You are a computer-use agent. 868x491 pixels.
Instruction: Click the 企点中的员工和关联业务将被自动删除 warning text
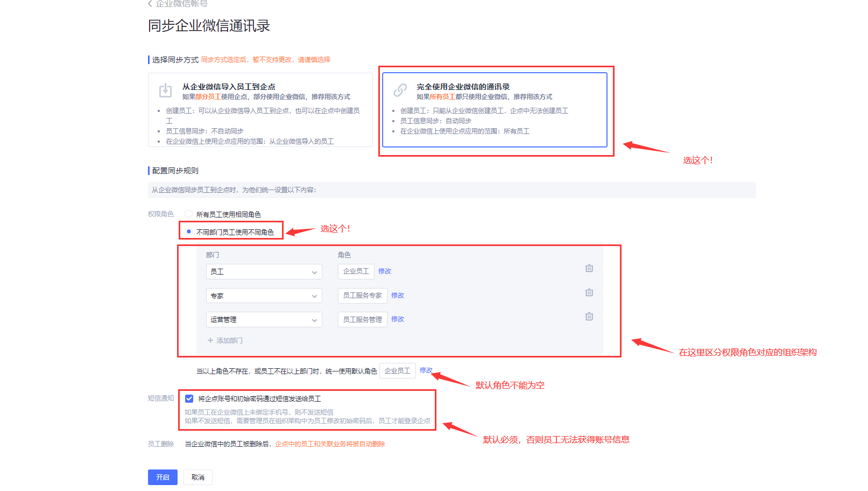click(x=330, y=444)
